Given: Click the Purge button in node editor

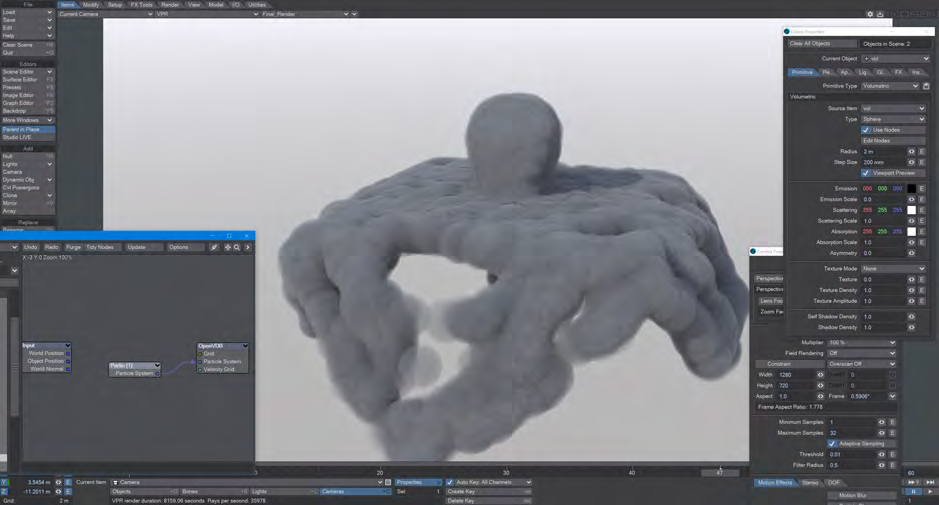Looking at the screenshot, I should click(x=73, y=247).
